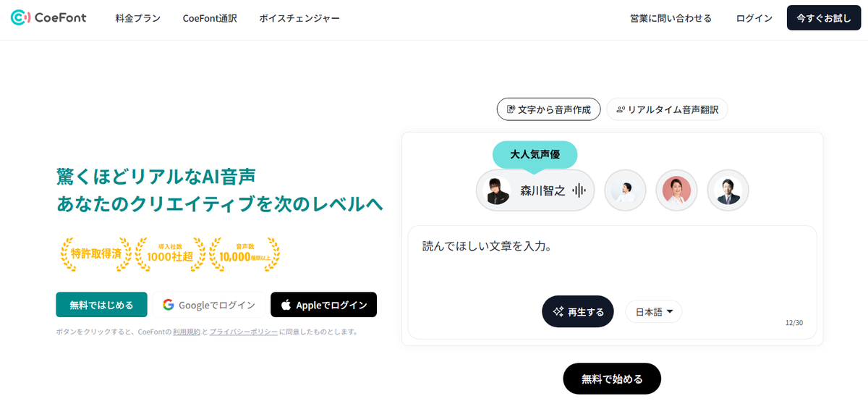Switch to リアルタイム音声翻訳 tab

[667, 109]
